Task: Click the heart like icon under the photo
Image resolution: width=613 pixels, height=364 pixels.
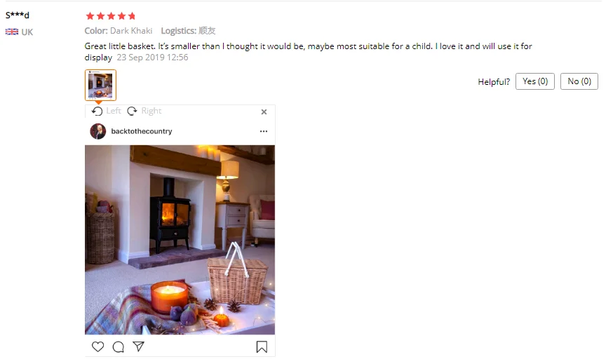Action: tap(97, 346)
